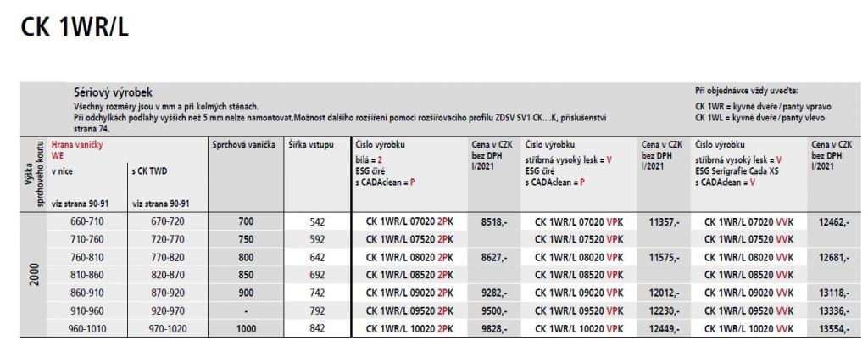
Task: Click the CK 1WR/L page title
Action: pyautogui.click(x=75, y=29)
